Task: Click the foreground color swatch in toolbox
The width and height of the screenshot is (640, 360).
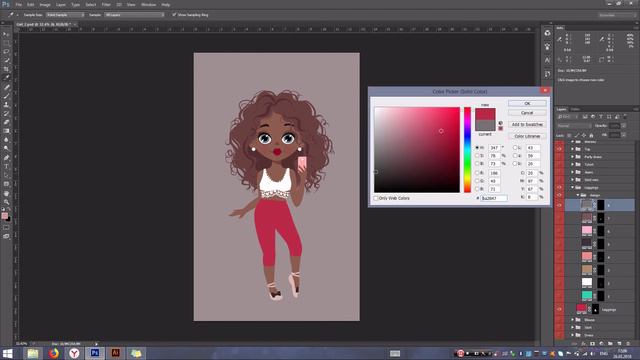Action: click(x=4, y=216)
